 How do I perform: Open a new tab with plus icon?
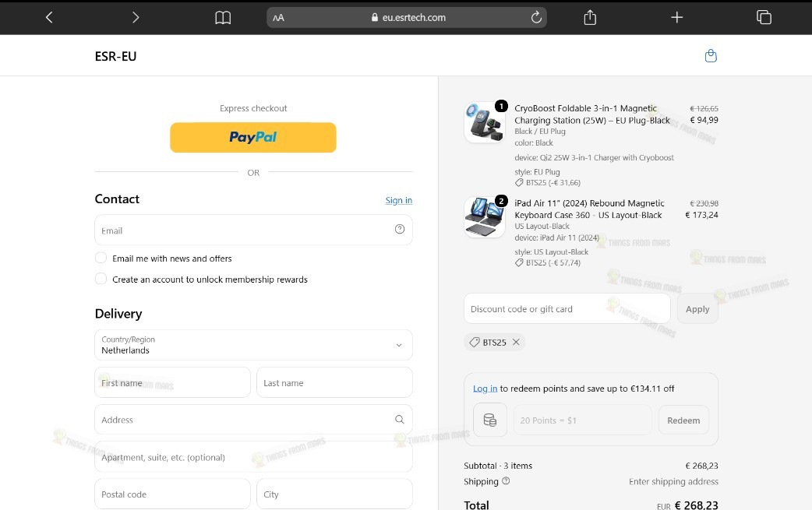click(677, 18)
